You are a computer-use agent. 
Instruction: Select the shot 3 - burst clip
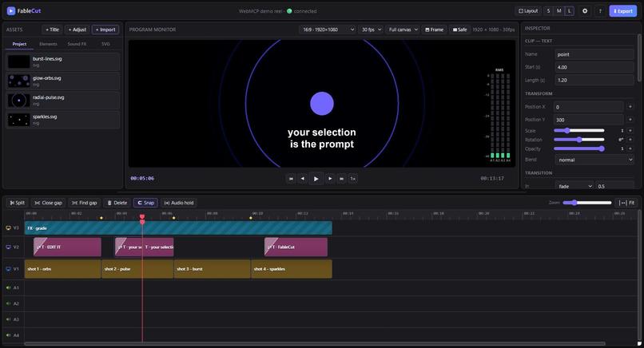click(212, 269)
